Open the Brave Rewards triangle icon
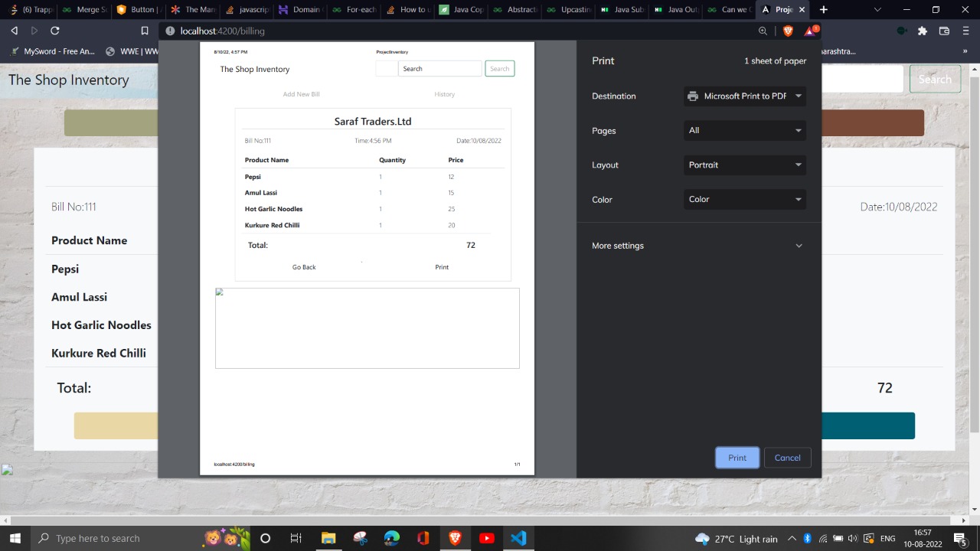Viewport: 980px width, 551px height. (x=810, y=31)
